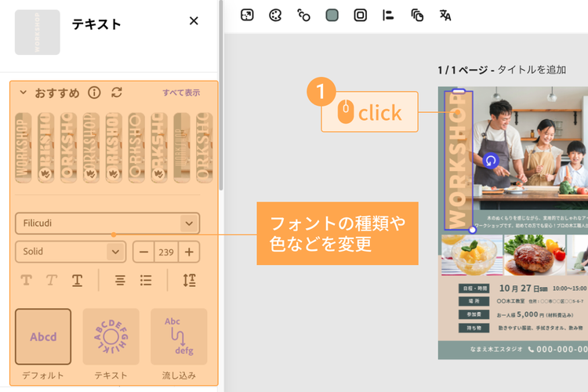Select the circular ABCDEF text layout option
This screenshot has width=588, height=392.
pos(111,336)
